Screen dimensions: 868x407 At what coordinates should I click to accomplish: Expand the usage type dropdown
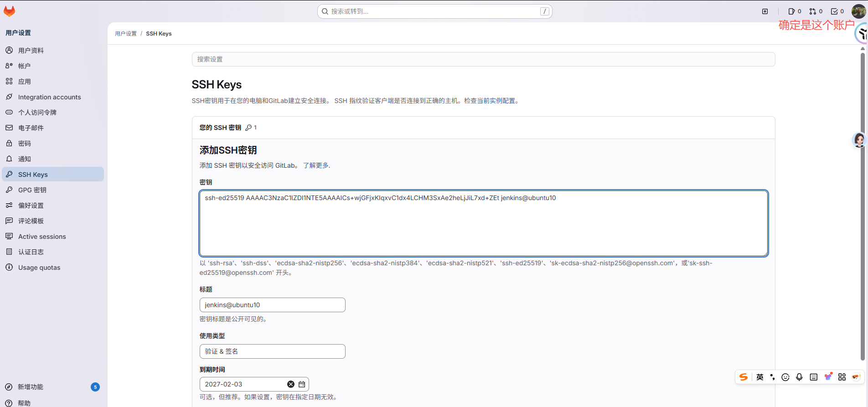pos(272,351)
